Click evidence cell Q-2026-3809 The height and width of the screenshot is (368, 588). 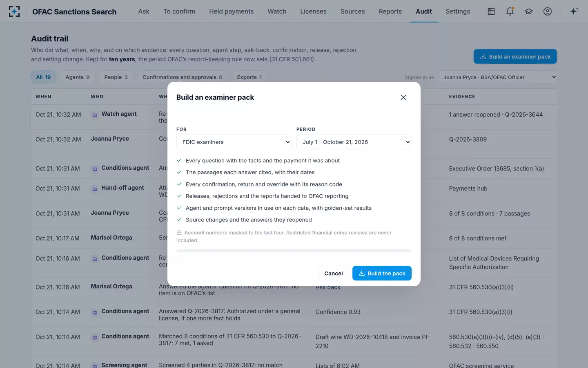coord(468,139)
